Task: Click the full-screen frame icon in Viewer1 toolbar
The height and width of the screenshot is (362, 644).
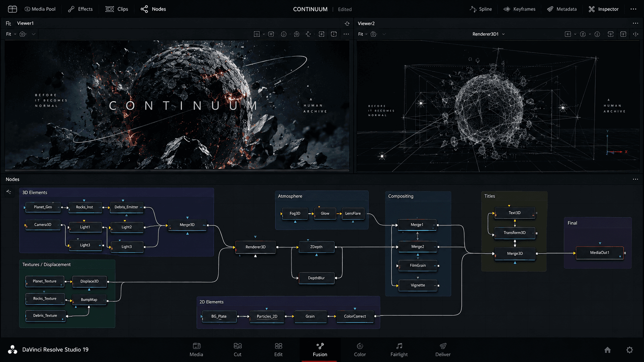Action: click(x=334, y=34)
